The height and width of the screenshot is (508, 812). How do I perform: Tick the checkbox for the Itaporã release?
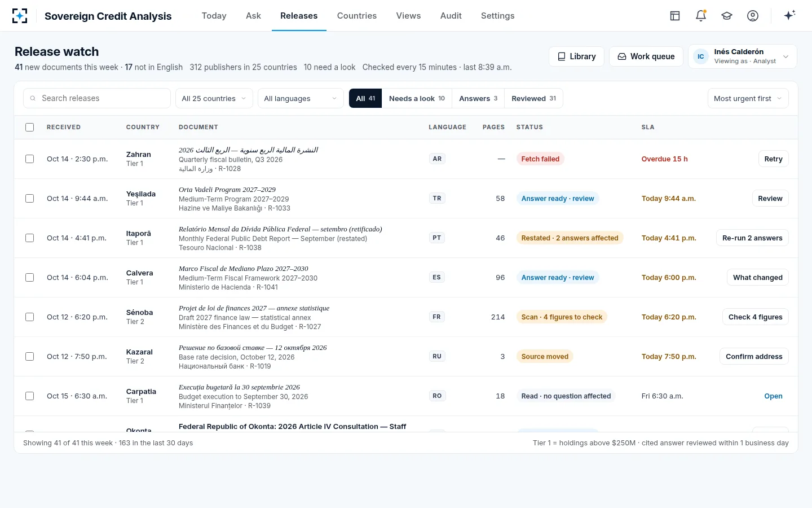(x=30, y=238)
